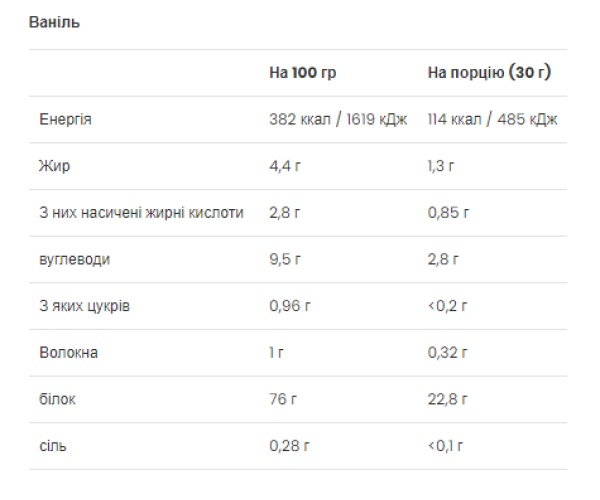Select the "4,4 г" fat value

pos(285,166)
